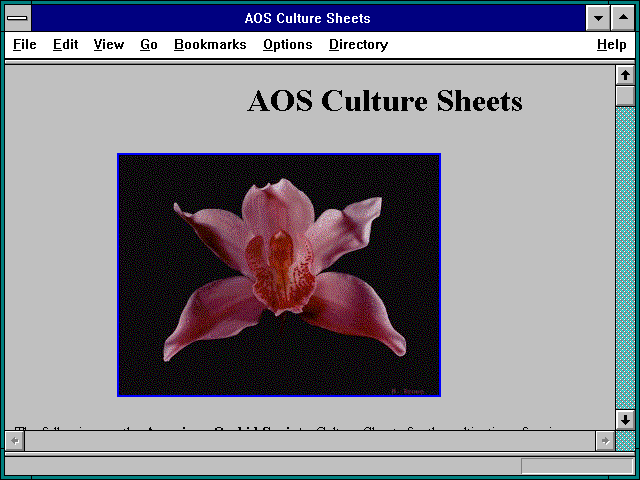
Task: Open the Options menu
Action: point(288,44)
